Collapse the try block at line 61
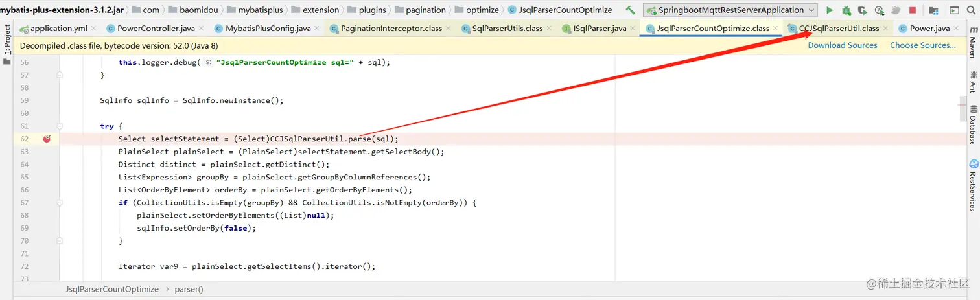The image size is (980, 300). 60,126
